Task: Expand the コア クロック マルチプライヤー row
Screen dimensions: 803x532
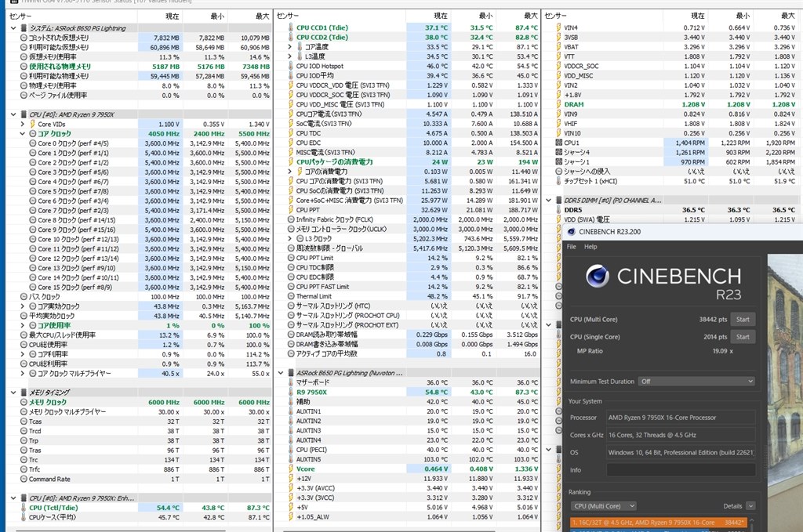Action: [x=23, y=374]
